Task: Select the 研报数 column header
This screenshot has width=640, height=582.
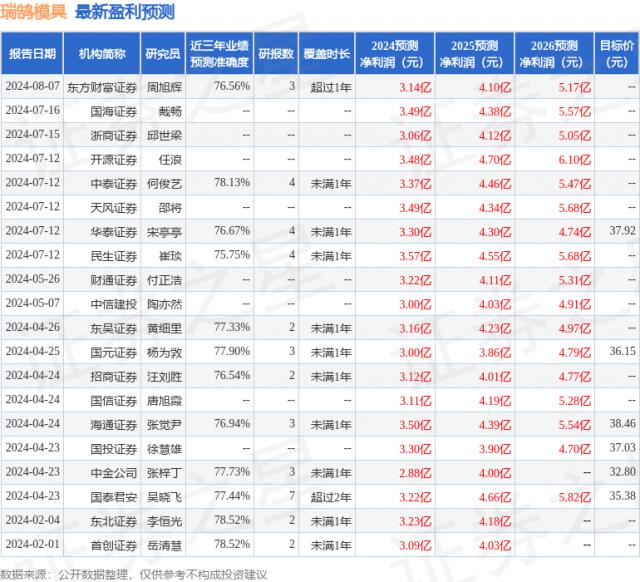Action: pyautogui.click(x=276, y=53)
